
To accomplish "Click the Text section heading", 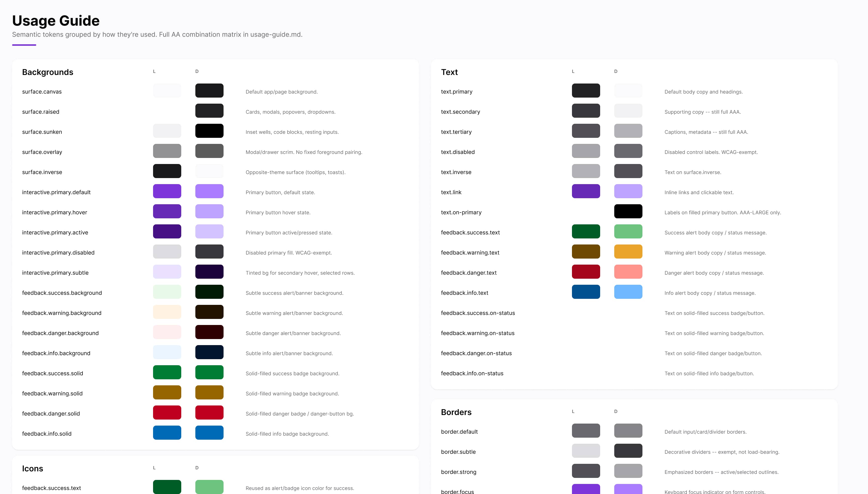I will [x=449, y=72].
